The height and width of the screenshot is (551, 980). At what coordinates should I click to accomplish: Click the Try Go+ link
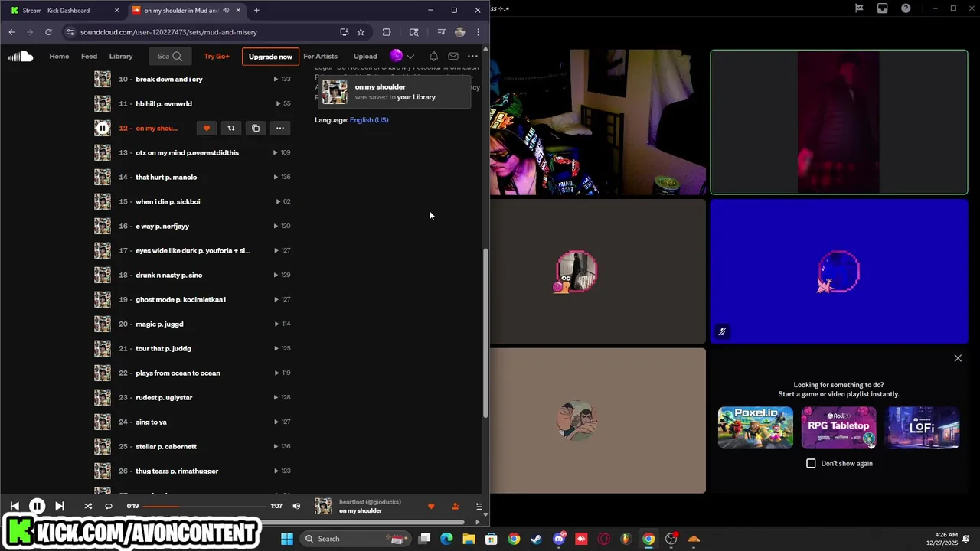tap(217, 56)
